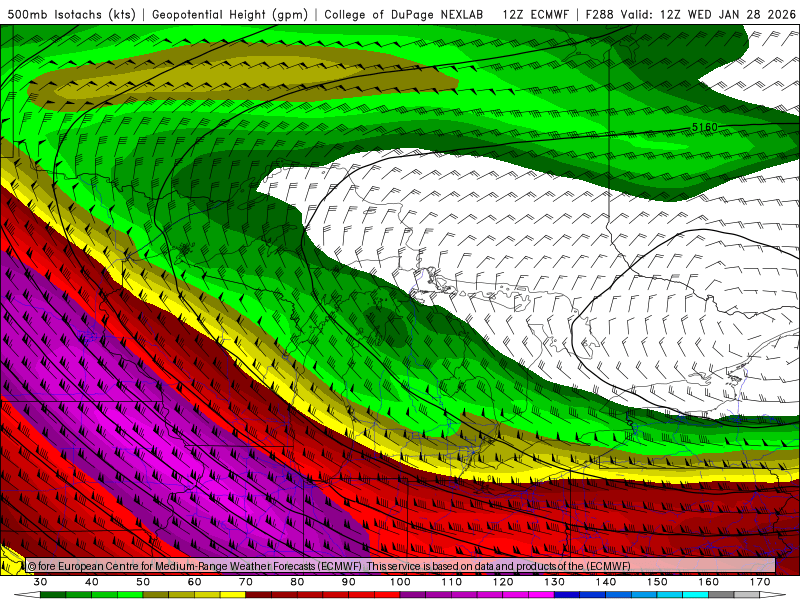Click the dark blue legend swatch at 130

567,594
